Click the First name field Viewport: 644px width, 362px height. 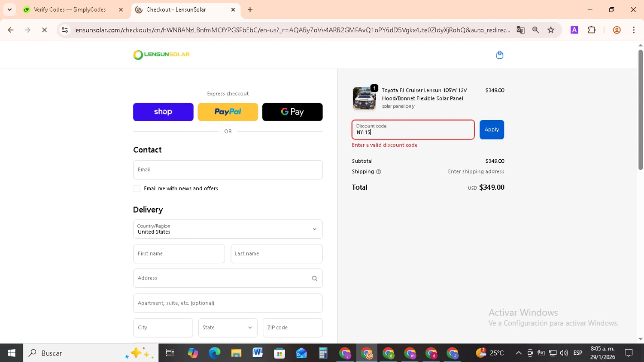[179, 254]
